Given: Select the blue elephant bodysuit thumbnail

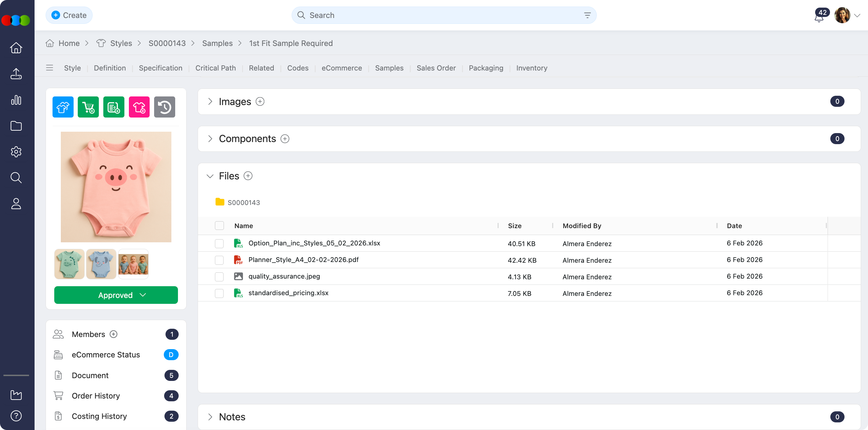Looking at the screenshot, I should click(101, 264).
